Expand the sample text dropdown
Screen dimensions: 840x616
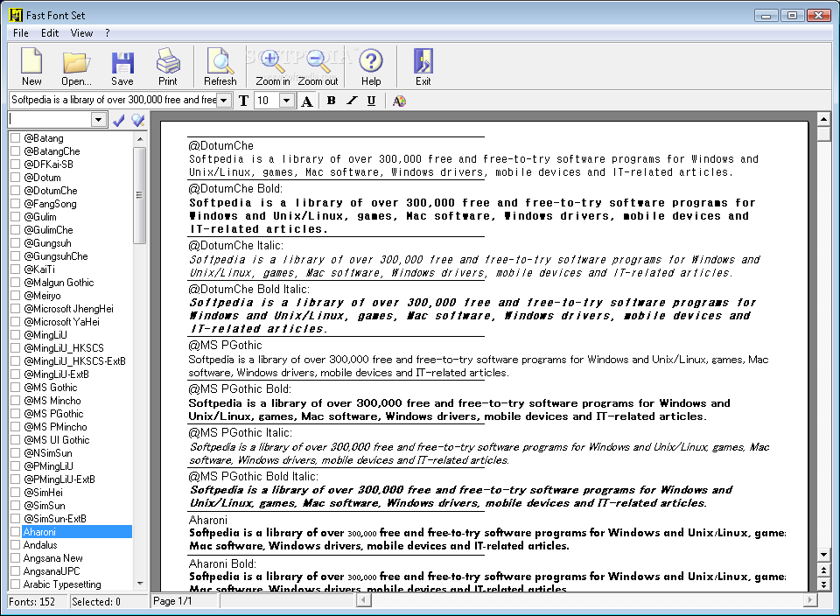[x=224, y=100]
